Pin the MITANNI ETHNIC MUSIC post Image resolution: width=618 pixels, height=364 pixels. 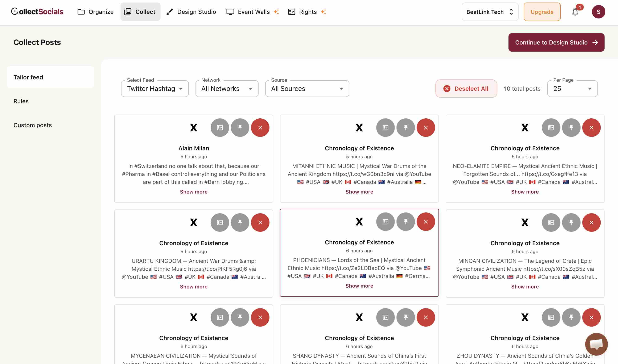tap(405, 128)
